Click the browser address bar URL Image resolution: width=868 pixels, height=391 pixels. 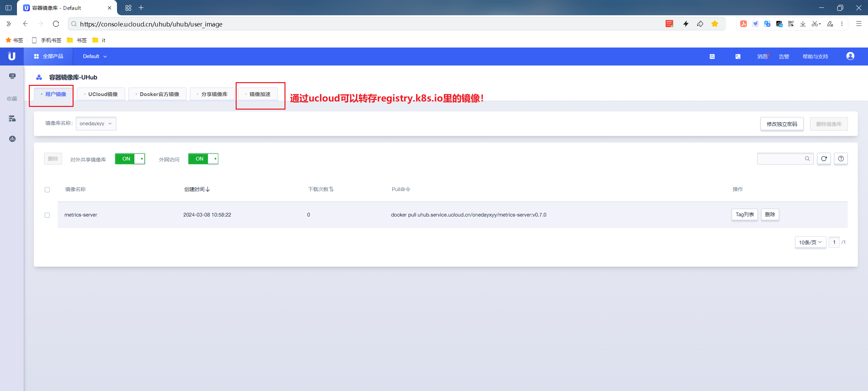click(x=151, y=24)
